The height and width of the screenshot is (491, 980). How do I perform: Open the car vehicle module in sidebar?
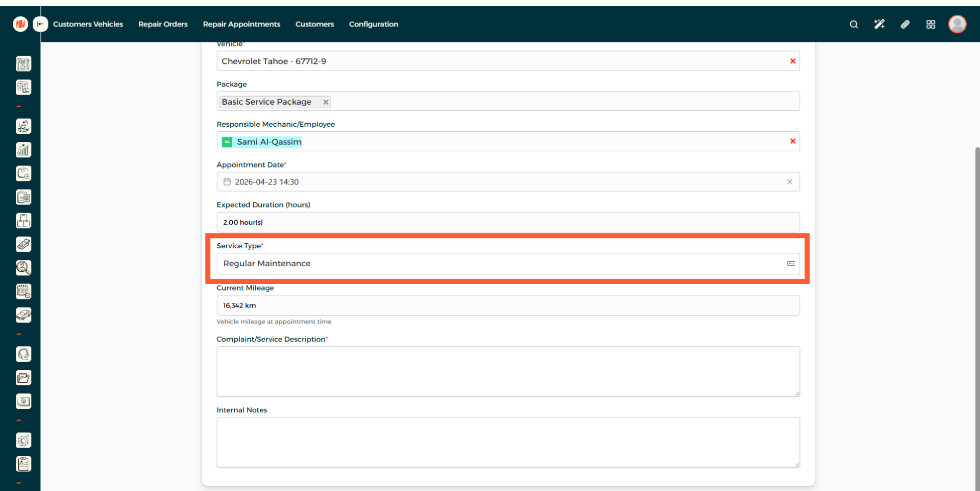point(23,315)
